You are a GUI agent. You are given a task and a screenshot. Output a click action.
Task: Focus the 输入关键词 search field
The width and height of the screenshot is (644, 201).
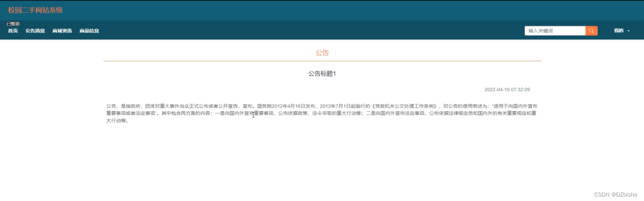point(555,31)
